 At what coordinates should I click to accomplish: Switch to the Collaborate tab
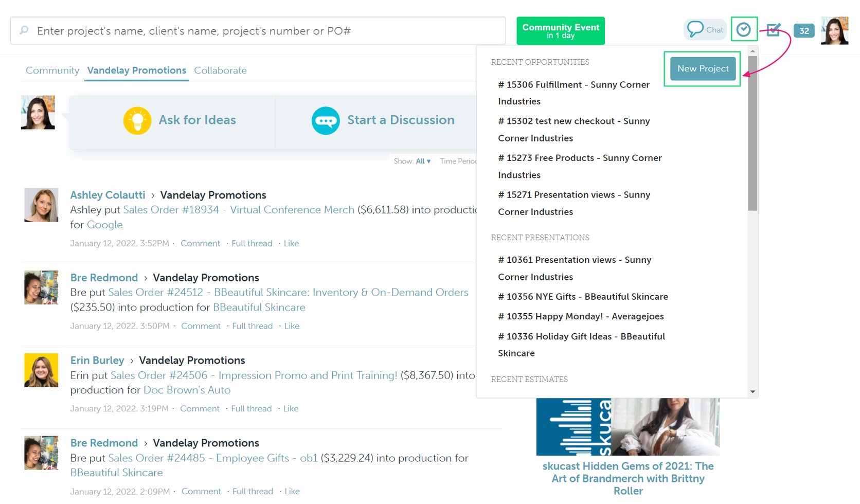(220, 70)
